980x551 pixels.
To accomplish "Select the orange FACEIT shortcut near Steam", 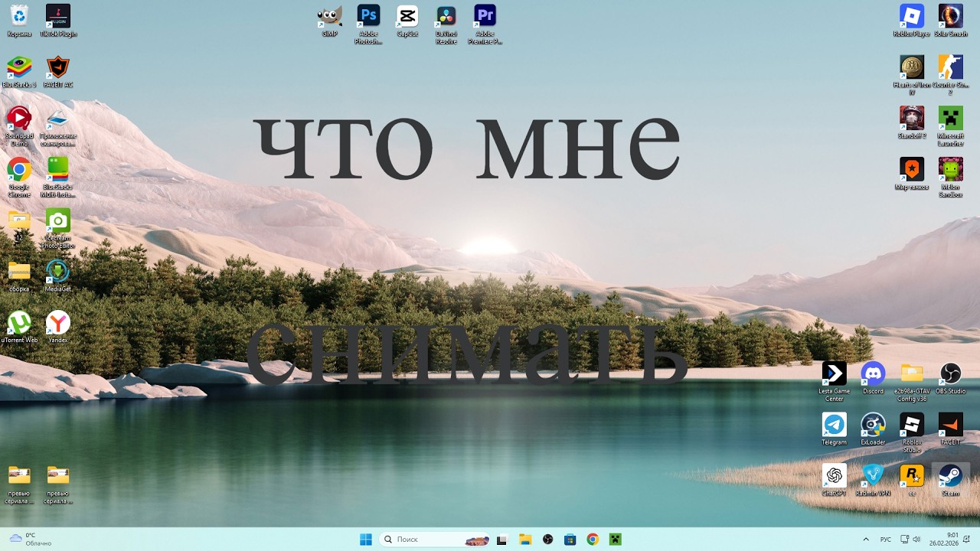I will tap(951, 429).
